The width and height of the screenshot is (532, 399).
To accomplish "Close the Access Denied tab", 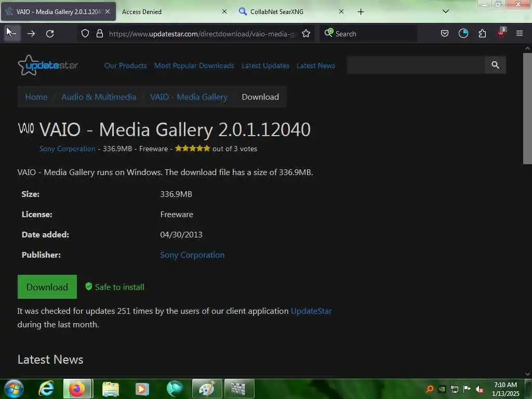I will pos(224,11).
